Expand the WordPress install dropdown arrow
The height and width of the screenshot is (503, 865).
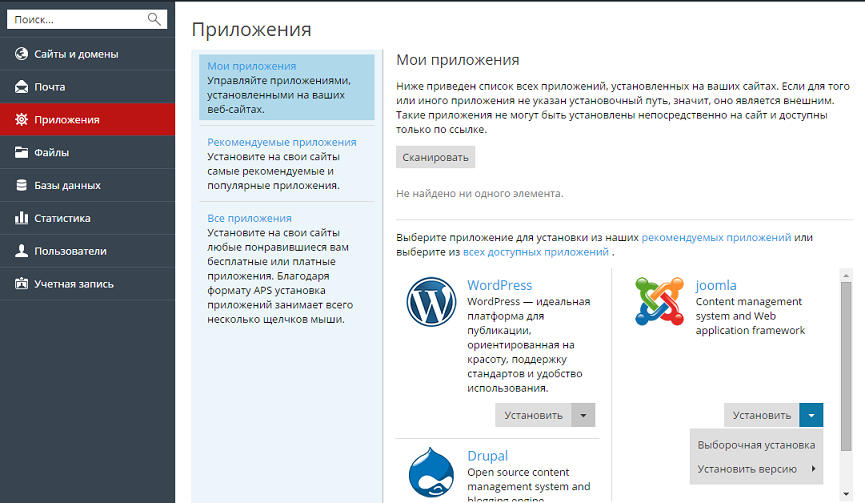click(x=584, y=415)
